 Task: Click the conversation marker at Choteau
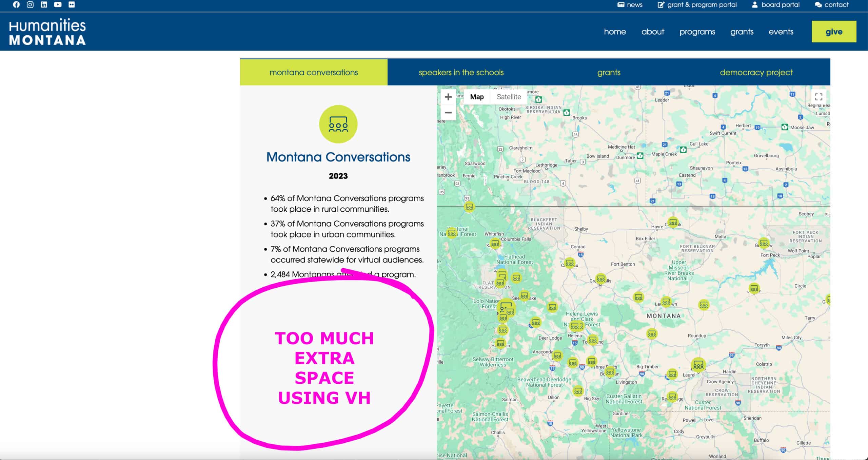point(570,263)
